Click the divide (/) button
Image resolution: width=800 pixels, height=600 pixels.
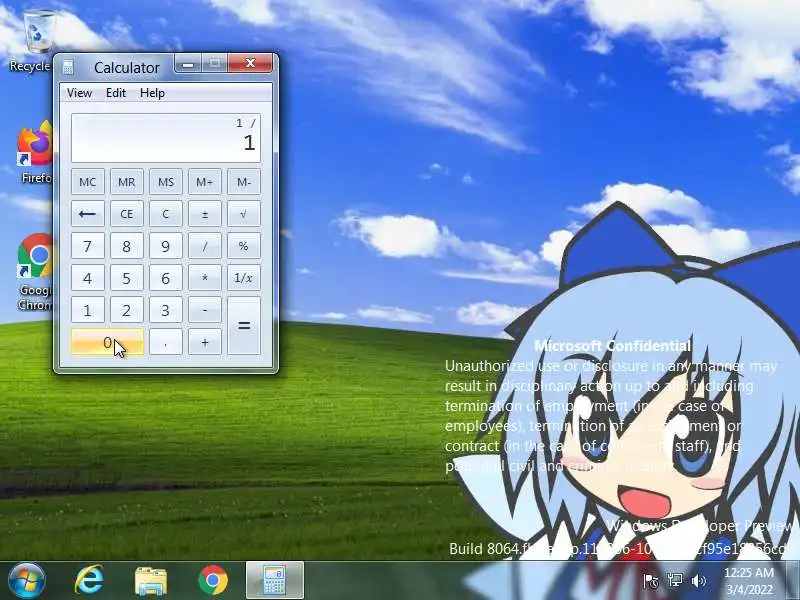205,246
